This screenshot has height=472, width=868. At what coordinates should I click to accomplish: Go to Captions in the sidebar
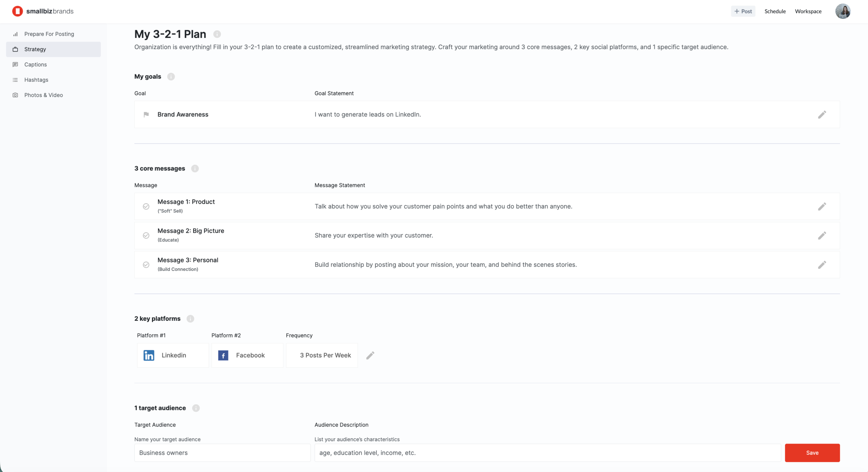pyautogui.click(x=53, y=64)
